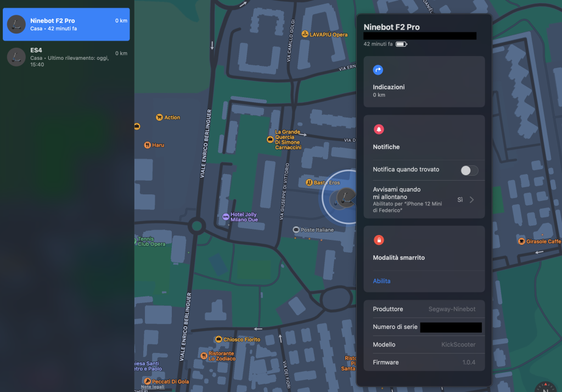The height and width of the screenshot is (392, 562).
Task: Select the Ninebot F2 Pro device row
Action: [x=66, y=24]
